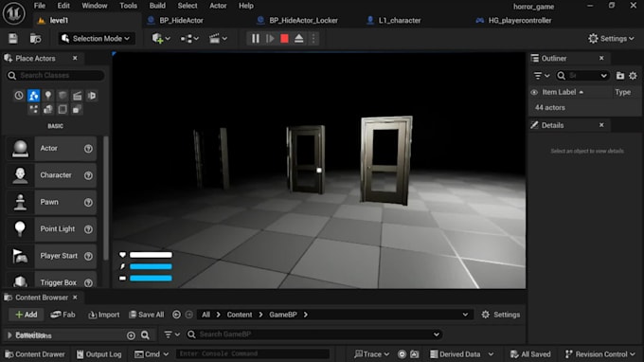Click the Browse to asset folder icon

[36, 39]
